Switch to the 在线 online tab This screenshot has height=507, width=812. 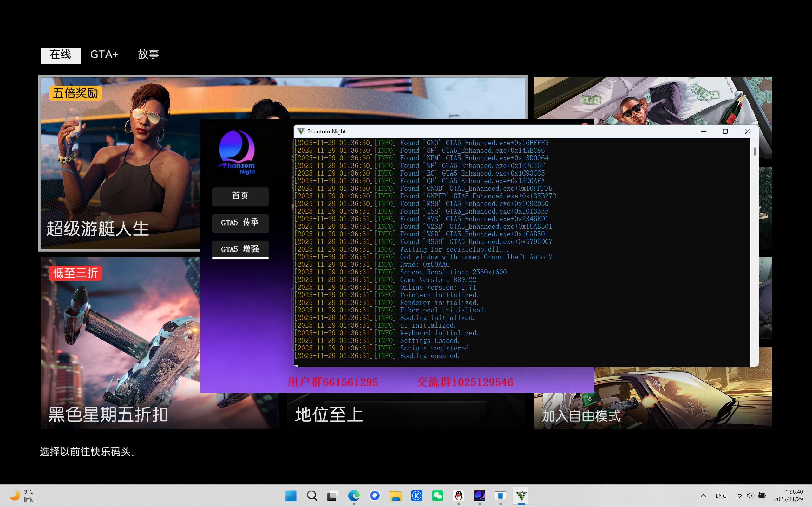pyautogui.click(x=61, y=55)
